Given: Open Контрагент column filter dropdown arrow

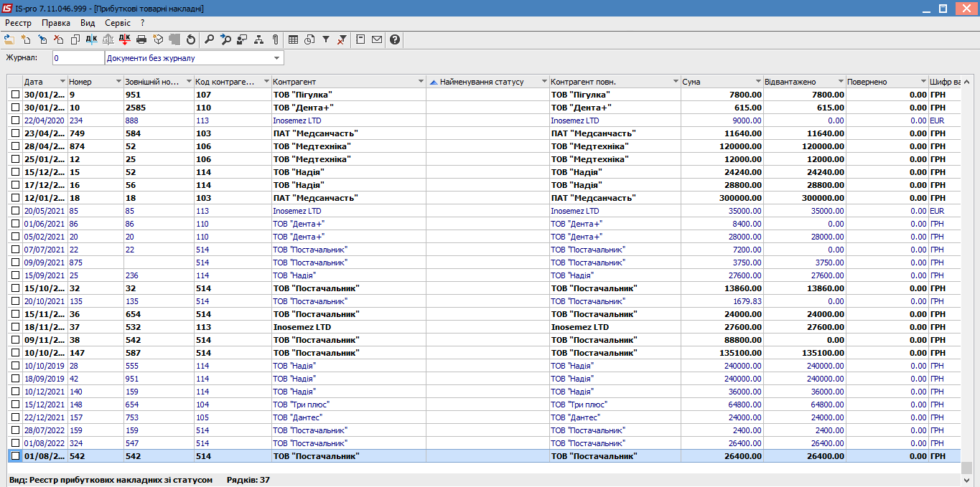Looking at the screenshot, I should point(421,82).
